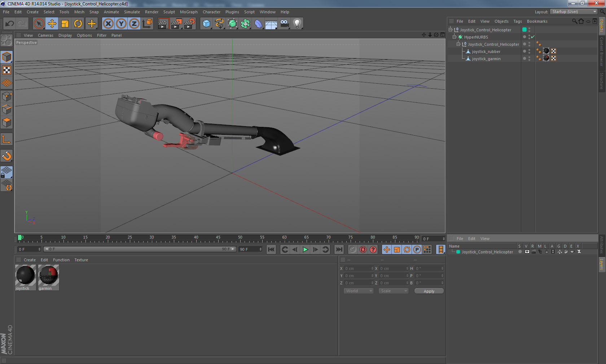Switch to Polygons mode
The height and width of the screenshot is (364, 606).
[x=6, y=123]
